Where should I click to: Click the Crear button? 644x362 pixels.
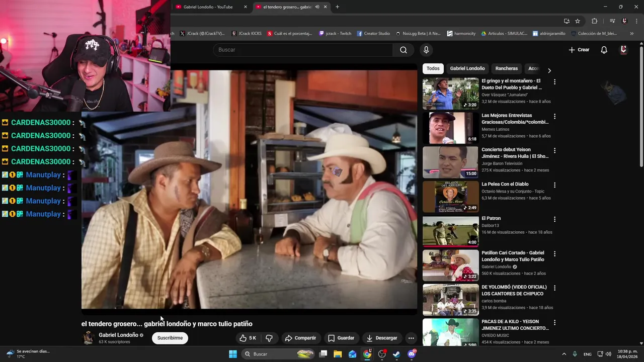pyautogui.click(x=579, y=50)
